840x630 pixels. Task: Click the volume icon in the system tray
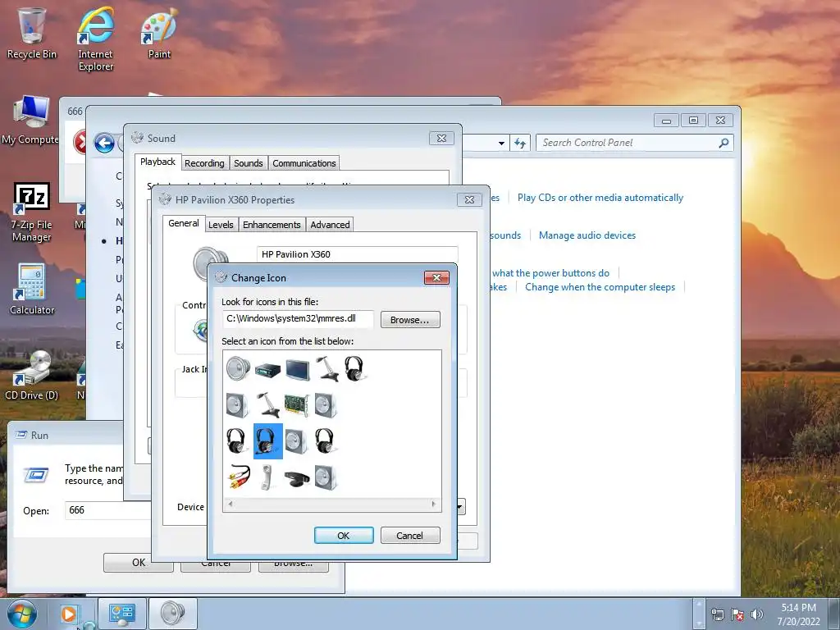[x=757, y=614]
